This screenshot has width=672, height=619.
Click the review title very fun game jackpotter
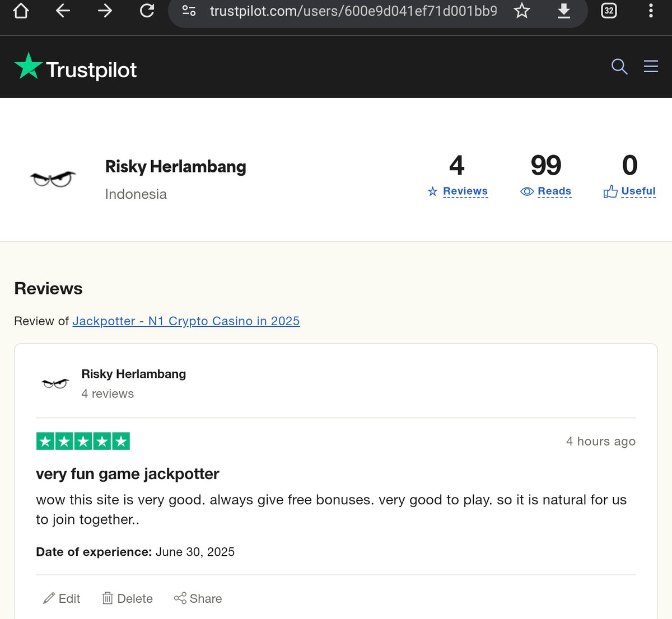coord(128,474)
